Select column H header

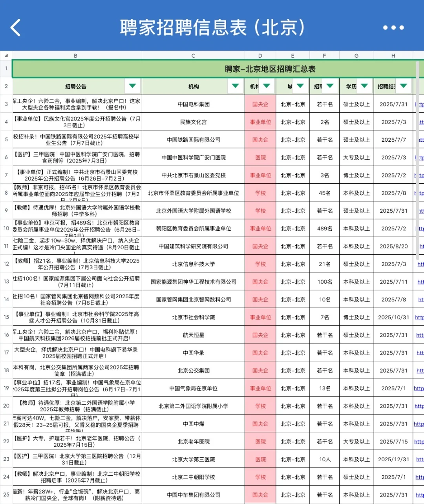pos(393,55)
